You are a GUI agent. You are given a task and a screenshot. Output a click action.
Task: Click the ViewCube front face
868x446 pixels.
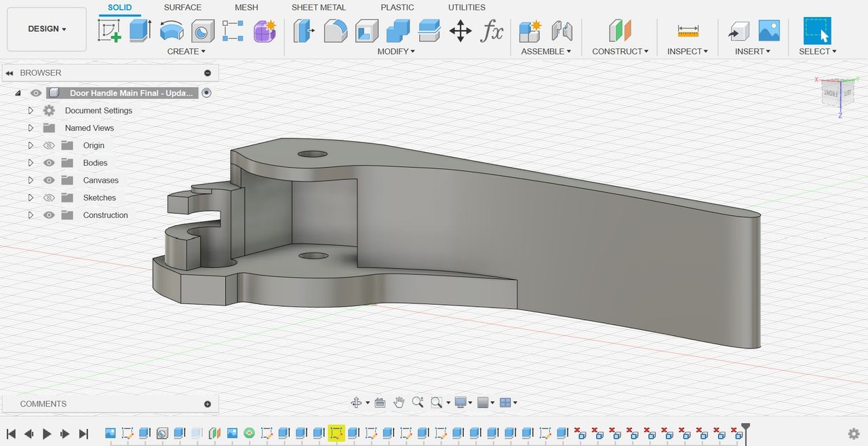tap(831, 92)
